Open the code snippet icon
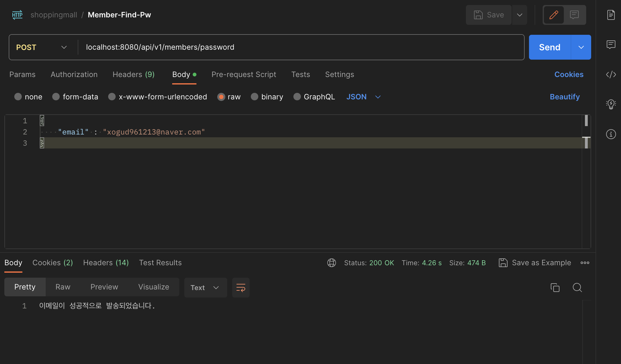 coord(611,75)
